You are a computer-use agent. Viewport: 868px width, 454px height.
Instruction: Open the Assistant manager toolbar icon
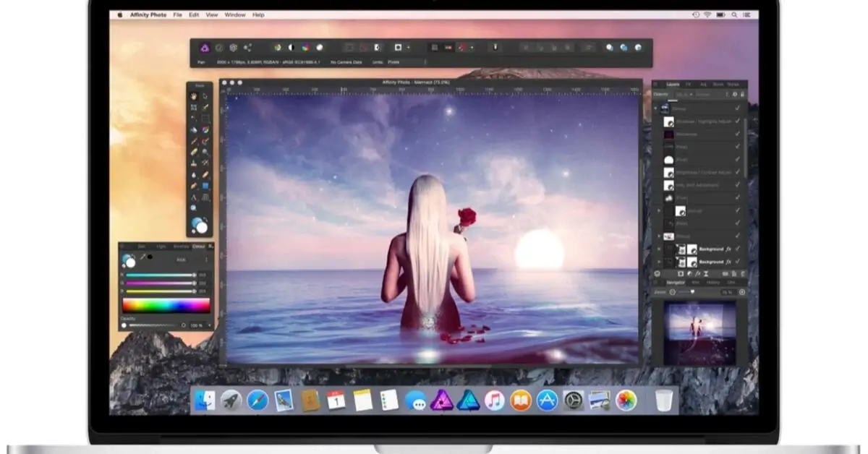[x=495, y=48]
